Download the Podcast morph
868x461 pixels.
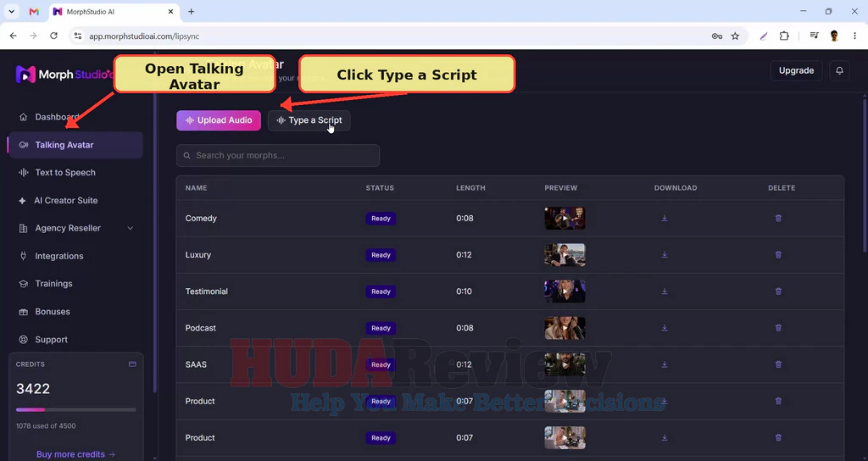[665, 328]
